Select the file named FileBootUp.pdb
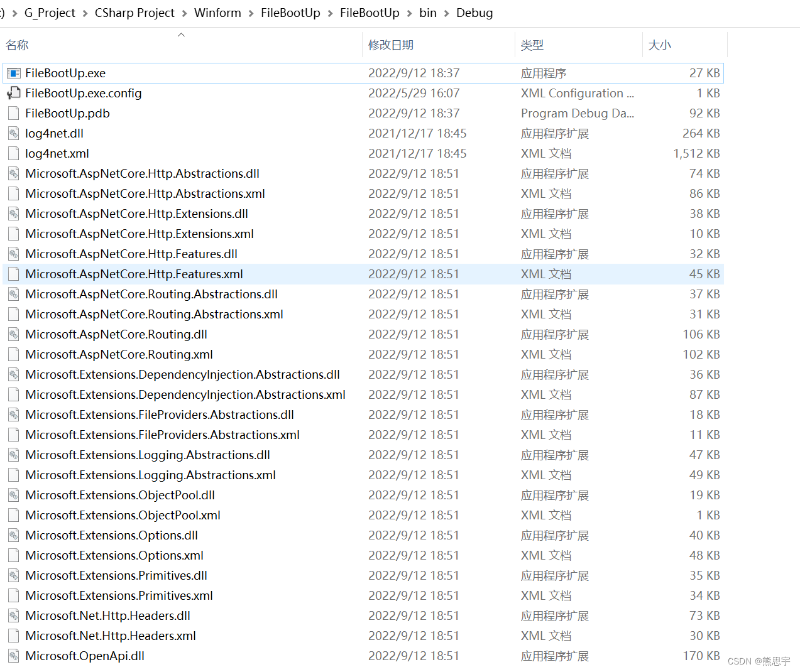 [67, 114]
